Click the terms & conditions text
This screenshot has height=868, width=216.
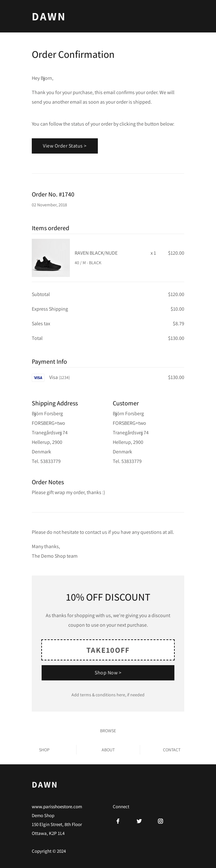[x=108, y=695]
